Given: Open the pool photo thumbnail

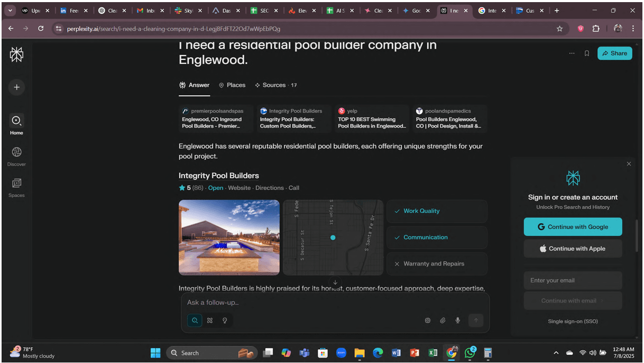Looking at the screenshot, I should coord(229,237).
